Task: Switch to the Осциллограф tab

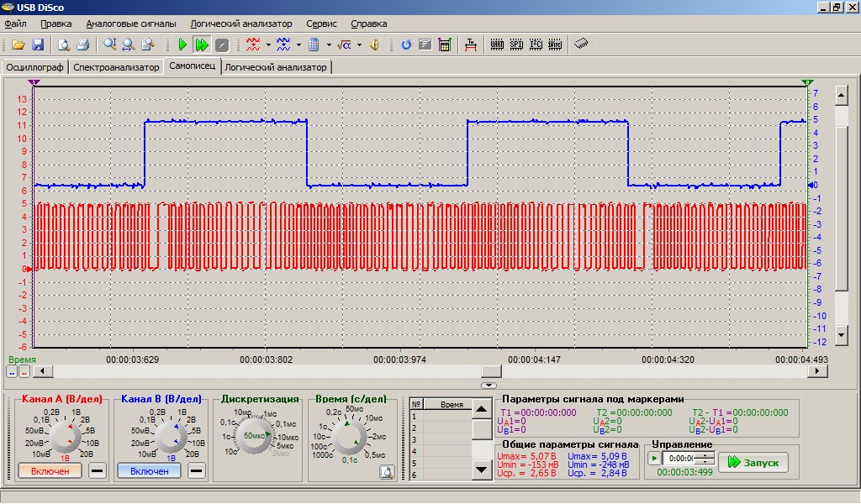Action: pos(35,67)
